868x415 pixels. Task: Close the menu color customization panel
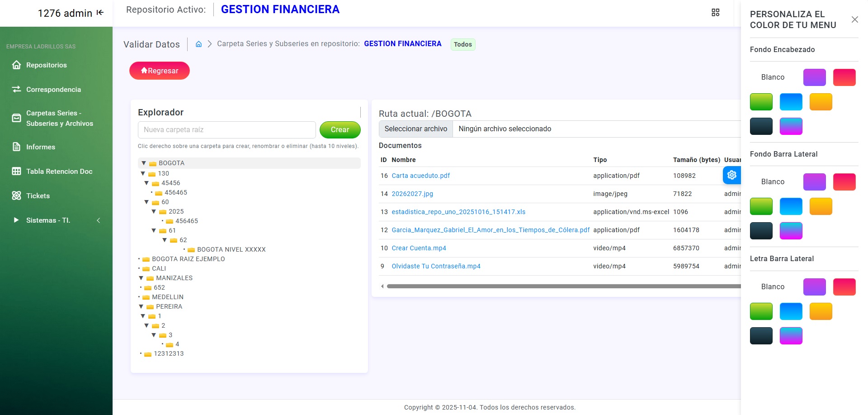click(x=854, y=19)
